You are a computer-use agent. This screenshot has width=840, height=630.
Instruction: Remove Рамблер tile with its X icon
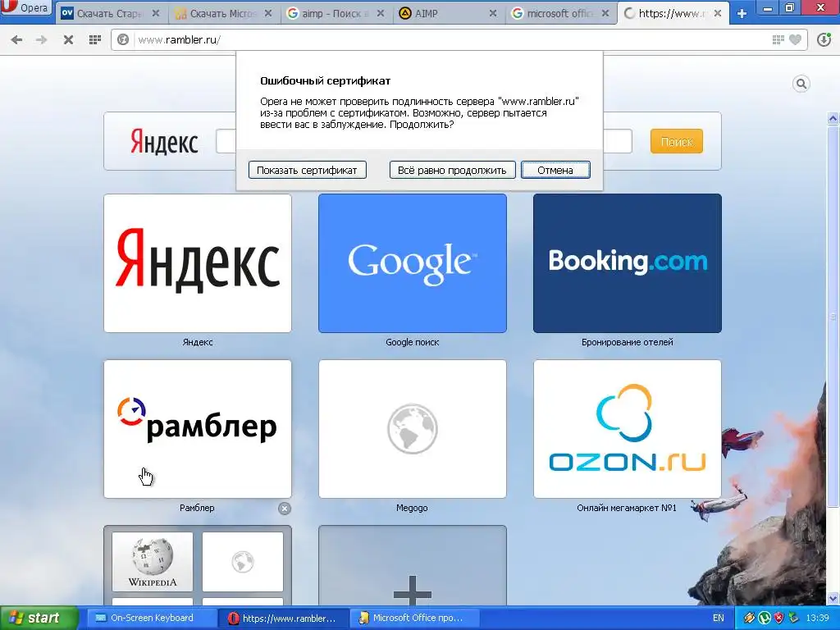point(285,509)
